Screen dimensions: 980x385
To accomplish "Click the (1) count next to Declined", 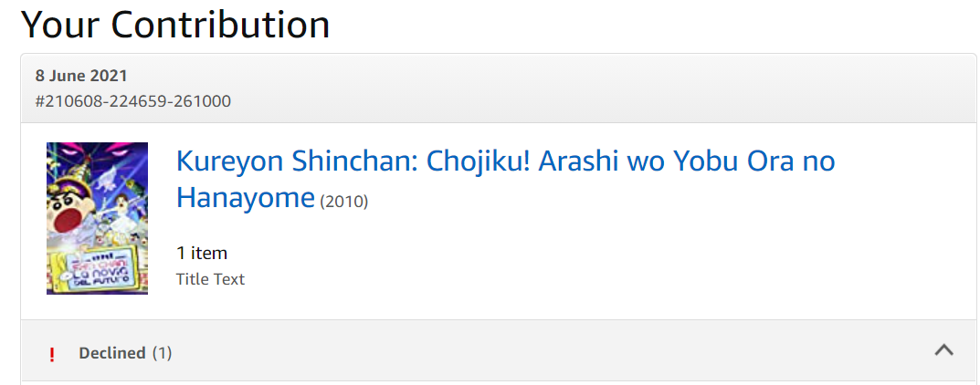I will tap(162, 353).
